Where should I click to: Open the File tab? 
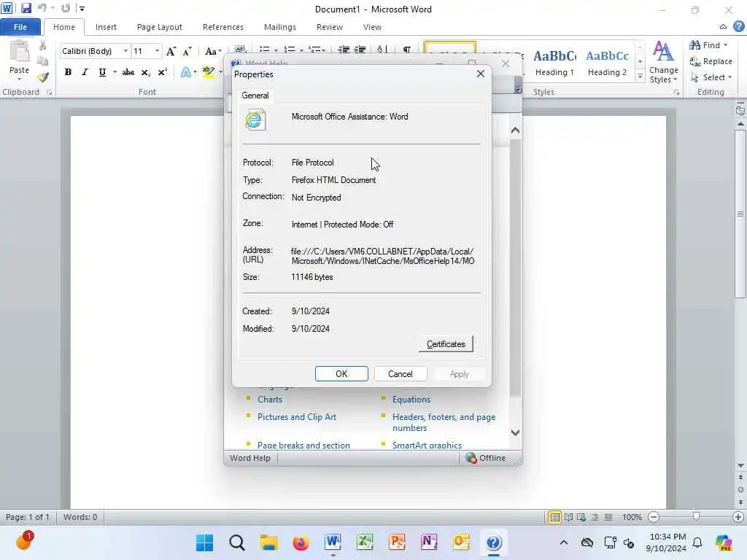[x=20, y=27]
